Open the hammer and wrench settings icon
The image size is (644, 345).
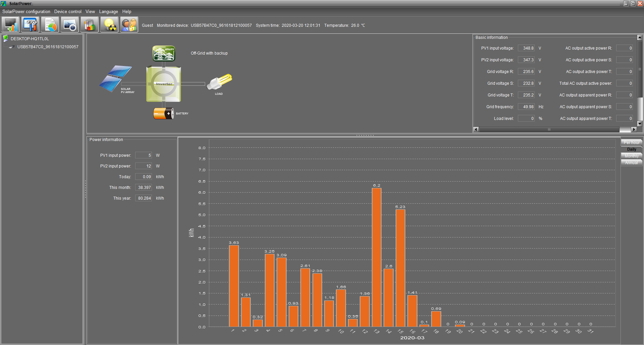[x=30, y=25]
